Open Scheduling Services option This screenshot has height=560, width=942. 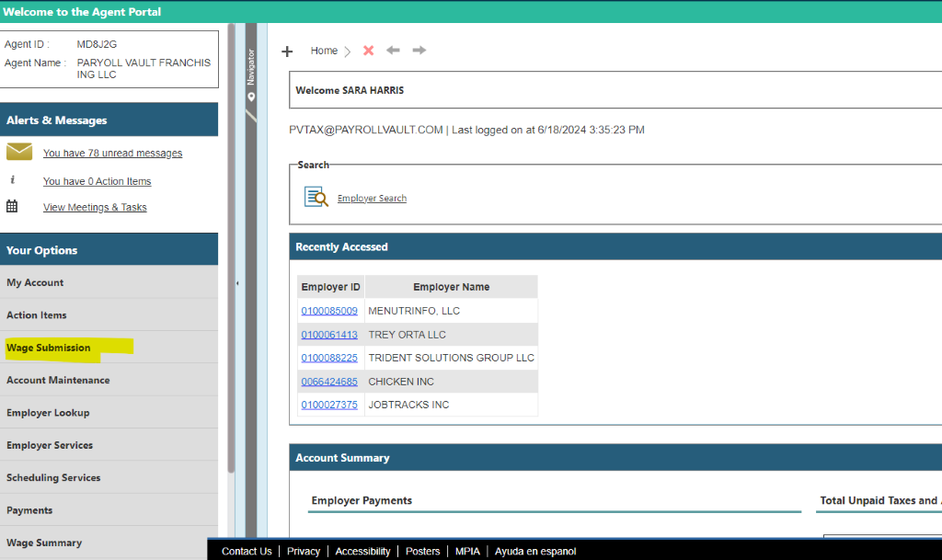click(109, 477)
